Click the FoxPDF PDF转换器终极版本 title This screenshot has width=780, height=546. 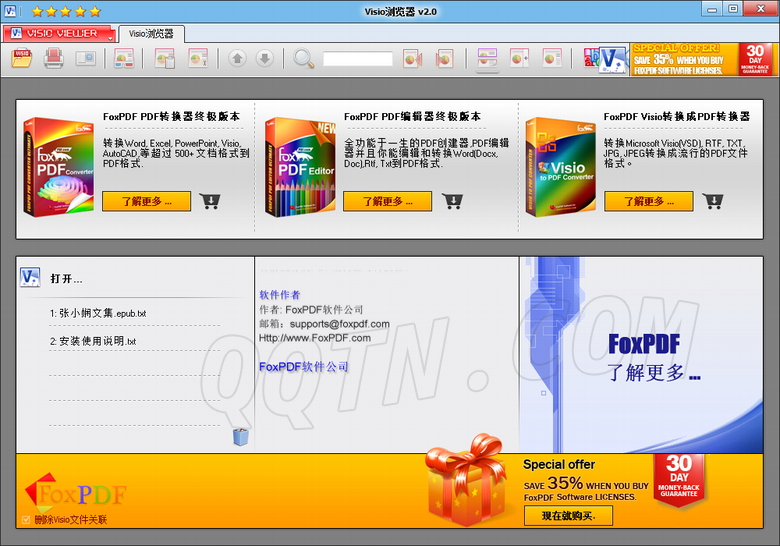pyautogui.click(x=171, y=116)
